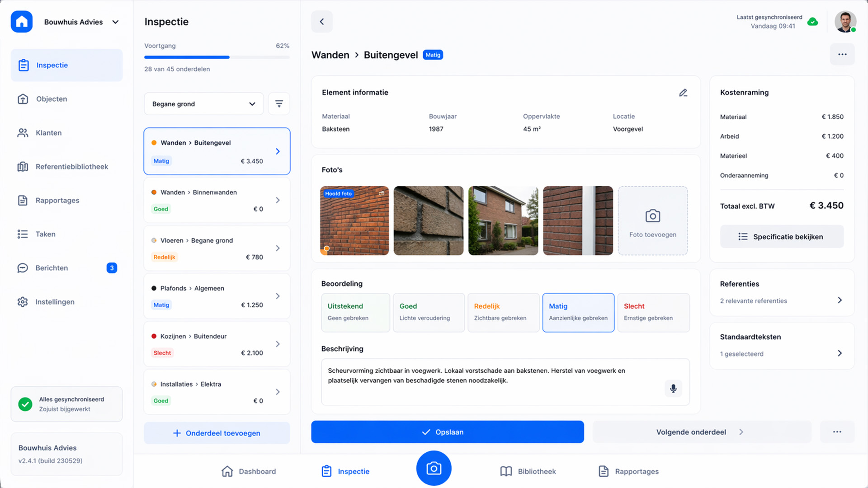Viewport: 868px width, 488px height.
Task: Expand the Vloeren Begane grond chevron
Action: pyautogui.click(x=278, y=248)
